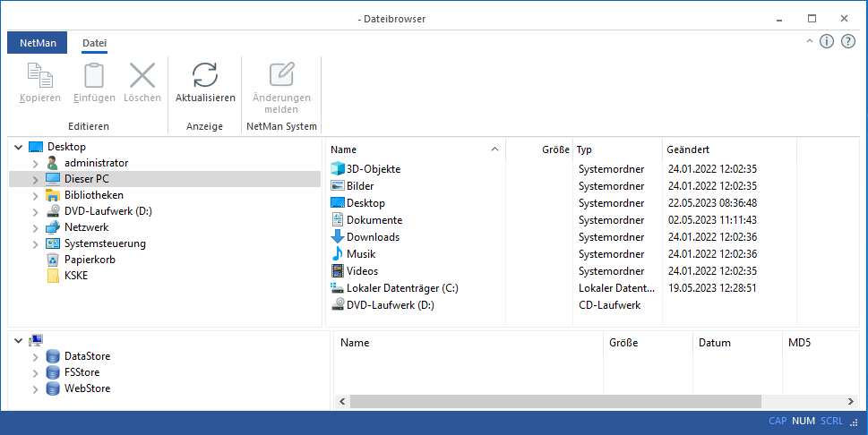Expand the FSStore node
The height and width of the screenshot is (435, 868).
pyautogui.click(x=36, y=373)
